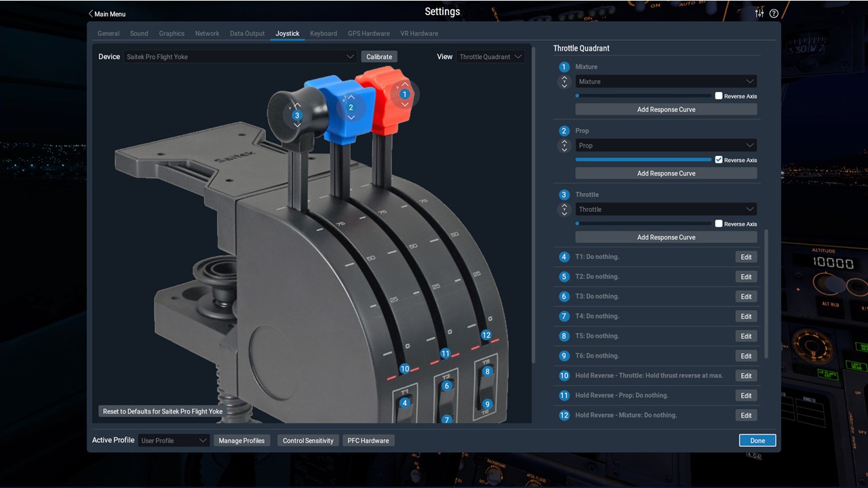This screenshot has width=868, height=488.
Task: Edit the T1 button assignment
Action: coord(746,257)
